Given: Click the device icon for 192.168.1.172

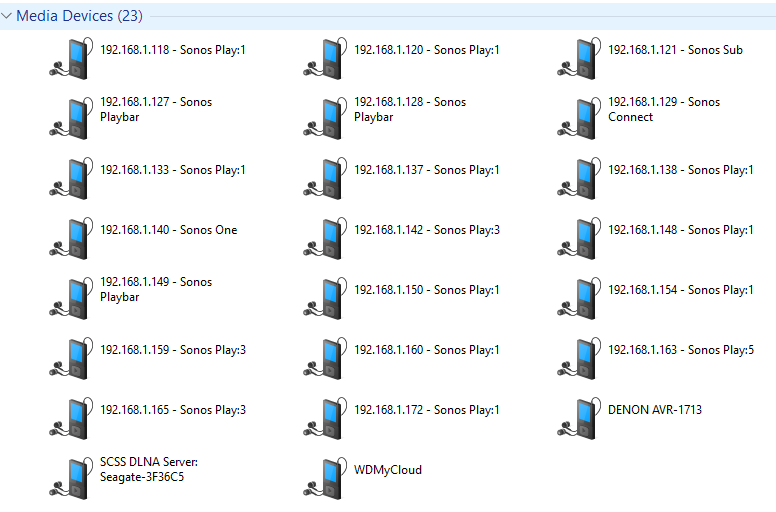Looking at the screenshot, I should (325, 419).
